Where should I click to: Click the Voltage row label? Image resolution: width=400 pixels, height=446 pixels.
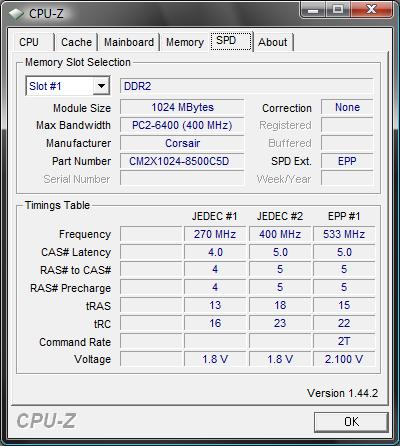92,359
